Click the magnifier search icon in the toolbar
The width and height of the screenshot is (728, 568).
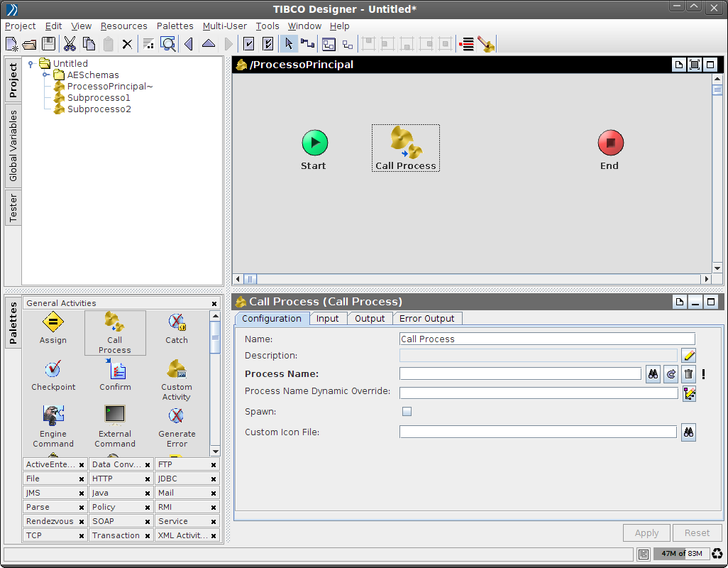click(x=167, y=44)
